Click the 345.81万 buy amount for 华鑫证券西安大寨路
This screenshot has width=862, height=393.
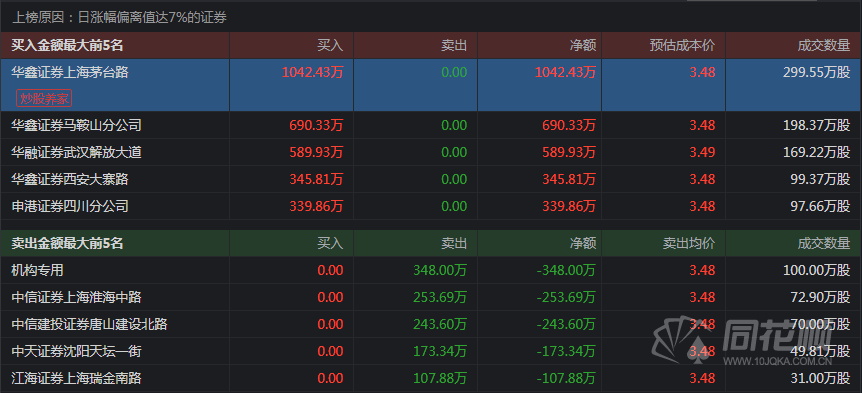[316, 179]
